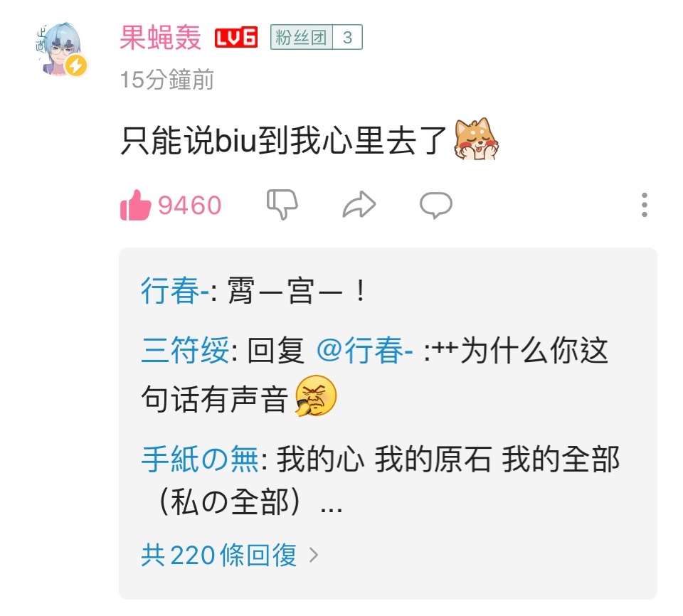Tap the red LV6 level badge
The height and width of the screenshot is (616, 683).
coord(236,38)
